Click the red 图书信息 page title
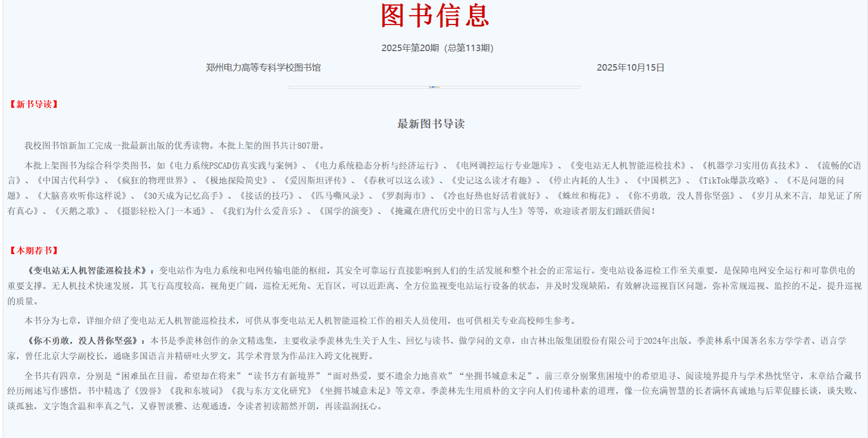 point(435,16)
